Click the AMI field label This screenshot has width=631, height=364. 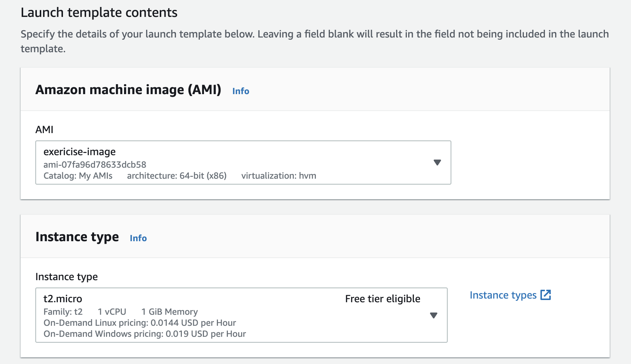click(44, 130)
